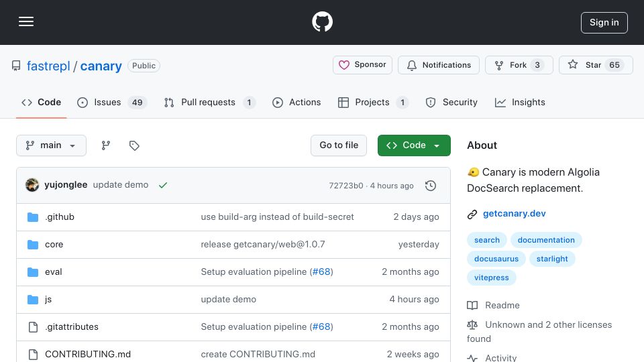Viewport: 644px width, 362px height.
Task: Sponsor this repository
Action: point(362,65)
